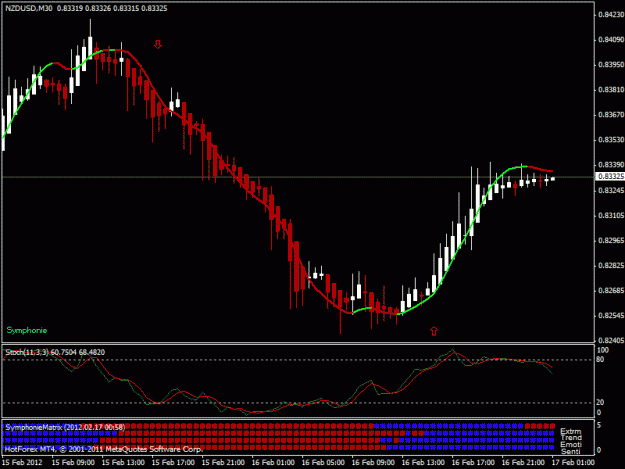Viewport: 625px width, 469px height.
Task: Click the 0.83245 price scale value
Action: 611,190
